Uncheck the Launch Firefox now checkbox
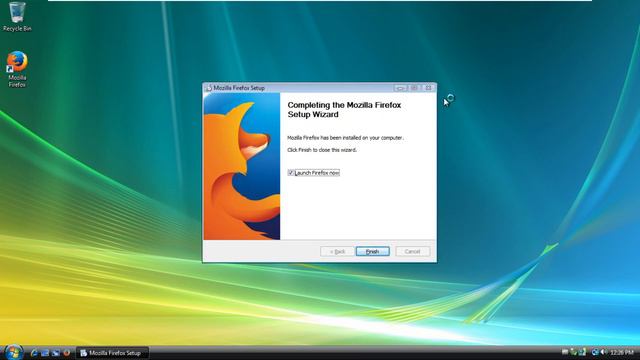 coord(291,173)
